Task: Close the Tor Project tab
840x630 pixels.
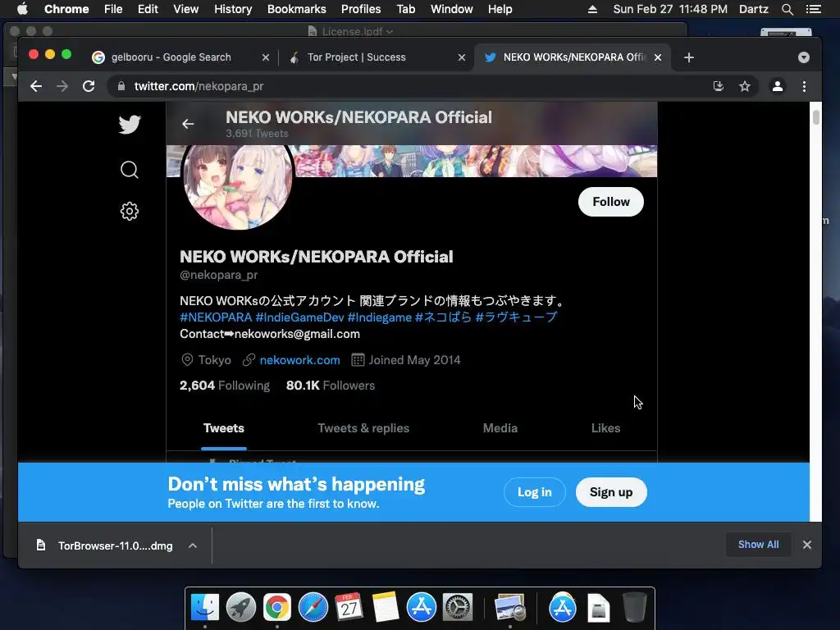Action: (462, 57)
